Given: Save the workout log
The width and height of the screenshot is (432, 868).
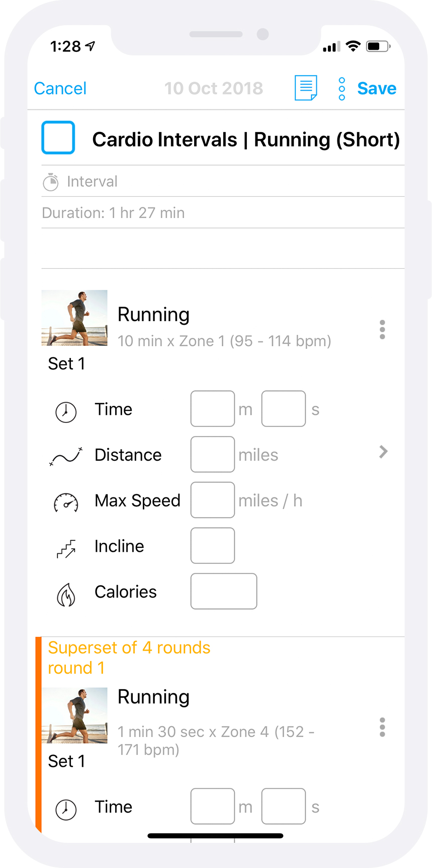Looking at the screenshot, I should pyautogui.click(x=377, y=89).
